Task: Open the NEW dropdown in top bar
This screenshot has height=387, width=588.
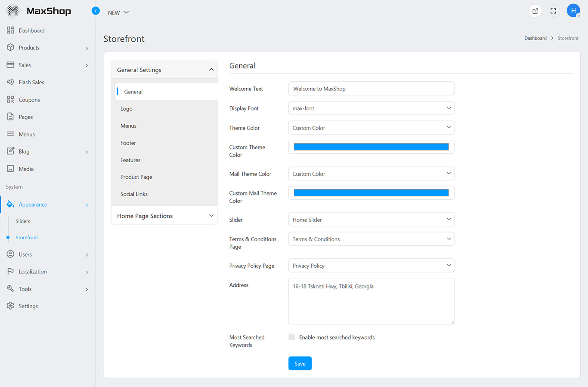Action: point(118,12)
